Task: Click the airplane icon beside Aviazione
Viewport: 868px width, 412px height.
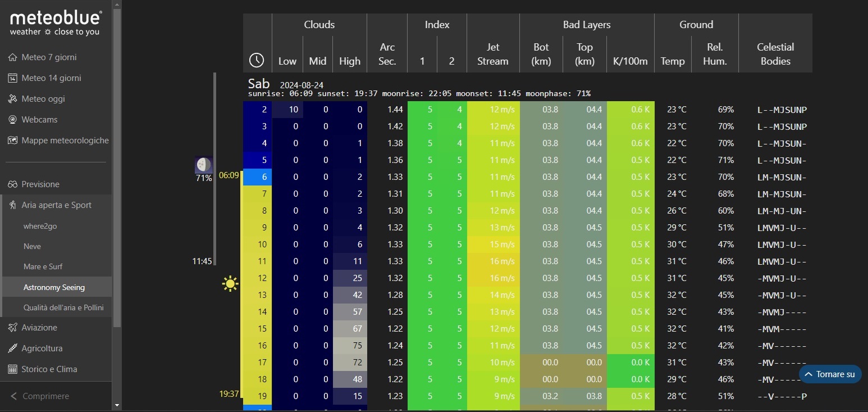Action: pyautogui.click(x=13, y=328)
